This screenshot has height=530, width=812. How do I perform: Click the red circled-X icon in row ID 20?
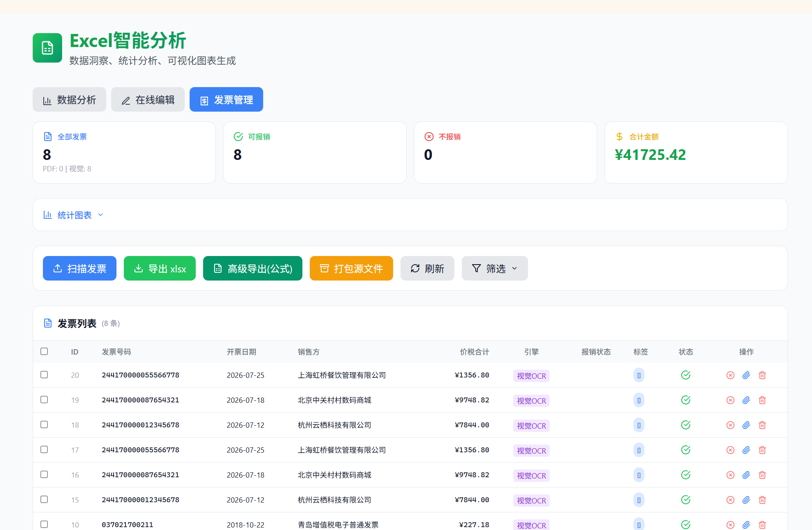(730, 375)
